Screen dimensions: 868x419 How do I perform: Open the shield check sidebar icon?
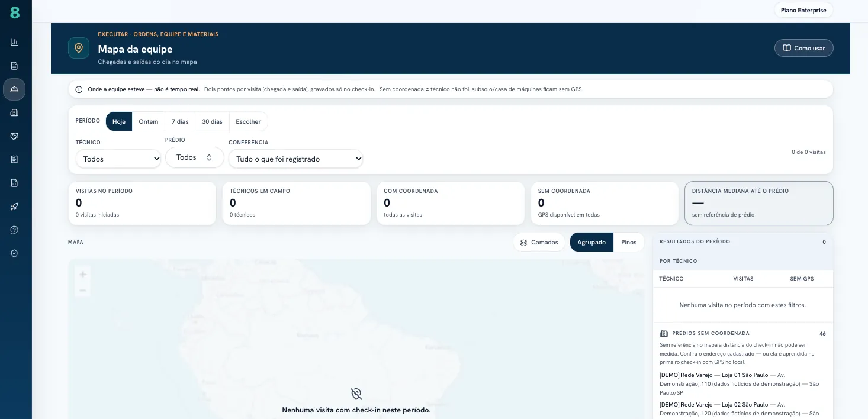click(x=14, y=253)
